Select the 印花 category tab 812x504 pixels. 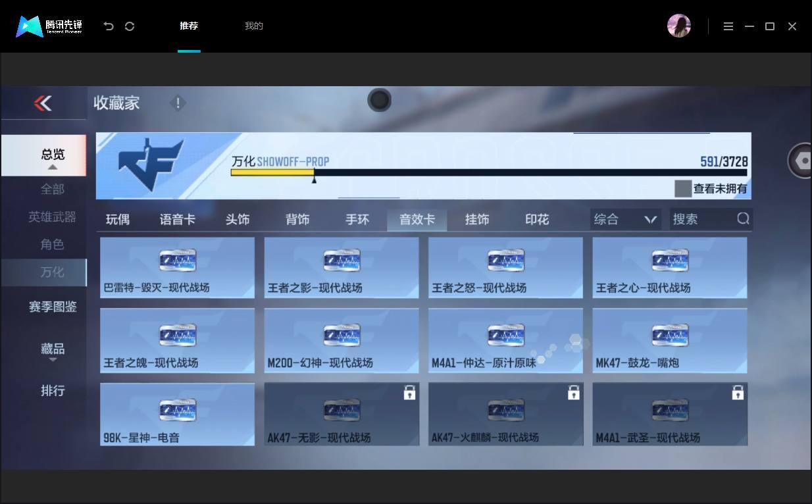click(537, 219)
